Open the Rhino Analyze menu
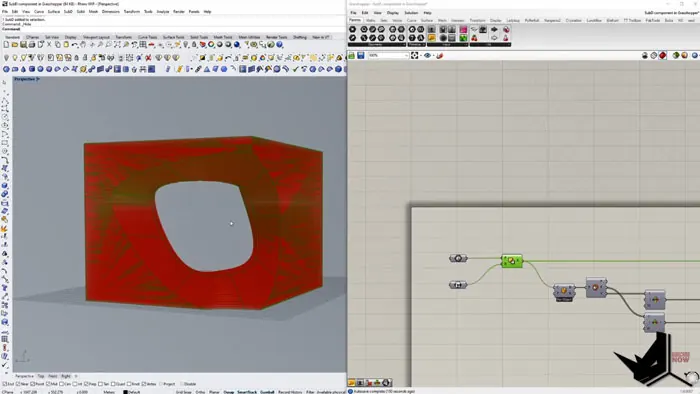700x394 pixels. tap(162, 12)
